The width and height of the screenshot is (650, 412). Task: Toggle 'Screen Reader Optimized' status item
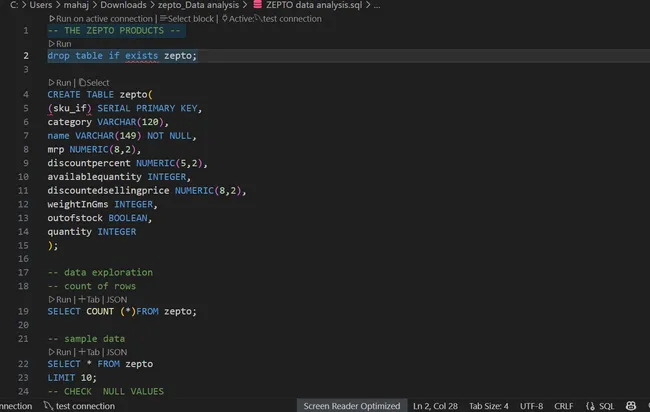(352, 406)
